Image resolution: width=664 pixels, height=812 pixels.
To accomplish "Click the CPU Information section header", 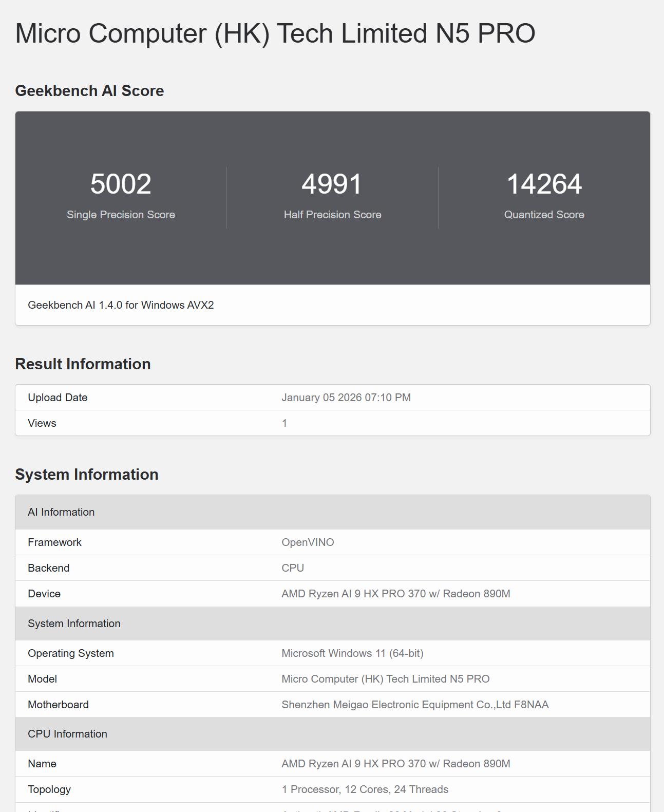I will click(x=333, y=734).
